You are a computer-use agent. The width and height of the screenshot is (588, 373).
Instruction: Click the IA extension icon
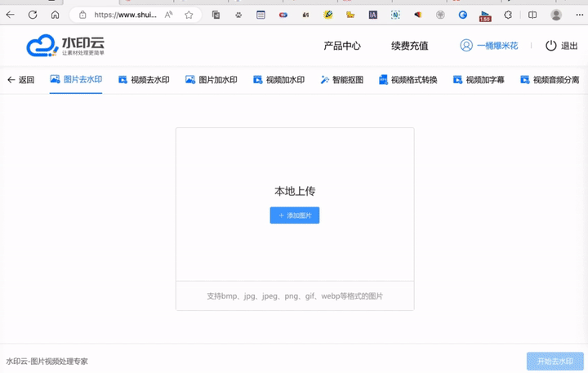372,15
